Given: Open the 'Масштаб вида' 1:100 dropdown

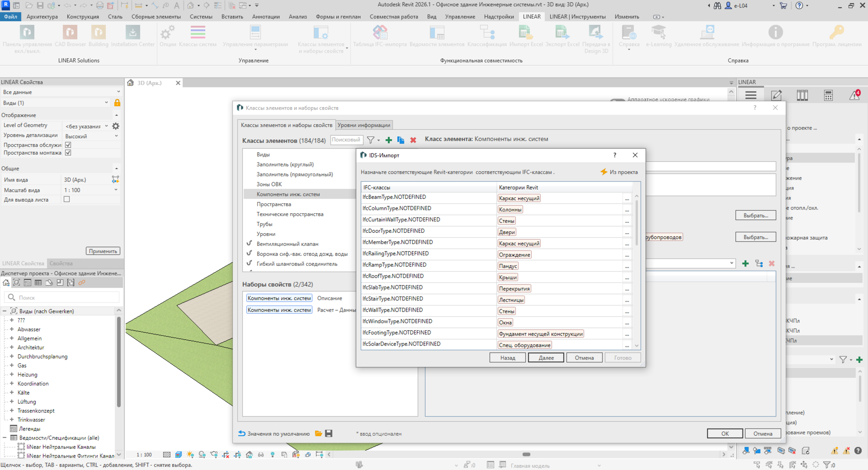Looking at the screenshot, I should pos(116,190).
